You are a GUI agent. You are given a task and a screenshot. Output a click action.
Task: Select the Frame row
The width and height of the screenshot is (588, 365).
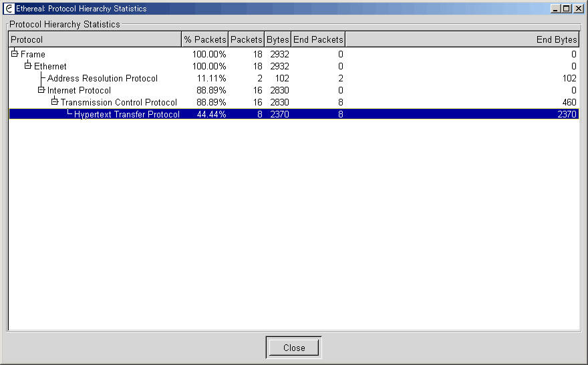pos(293,54)
